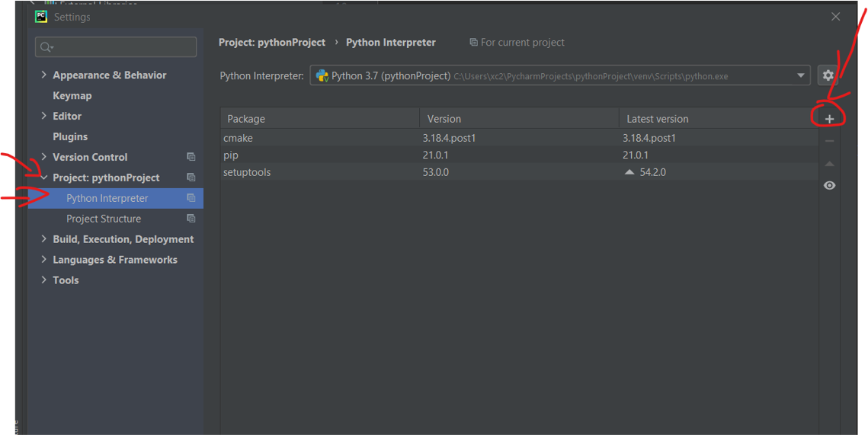The height and width of the screenshot is (435, 868).
Task: Select the setuptools package row
Action: 519,172
